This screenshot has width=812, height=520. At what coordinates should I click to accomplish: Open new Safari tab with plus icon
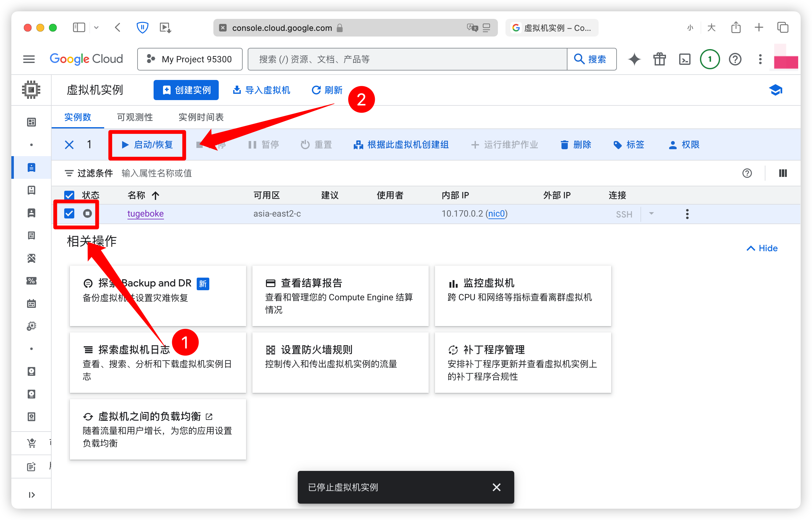pyautogui.click(x=759, y=27)
